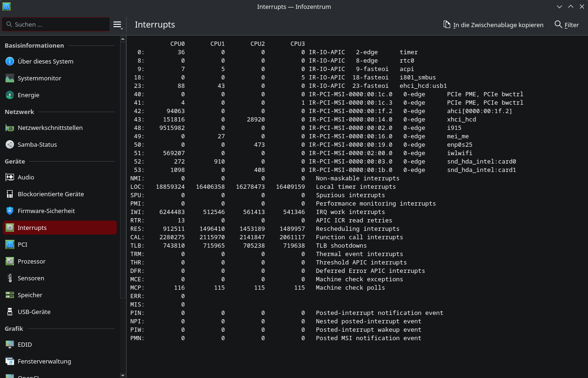
Task: Click the Prozessor CPU icon
Action: coord(10,261)
